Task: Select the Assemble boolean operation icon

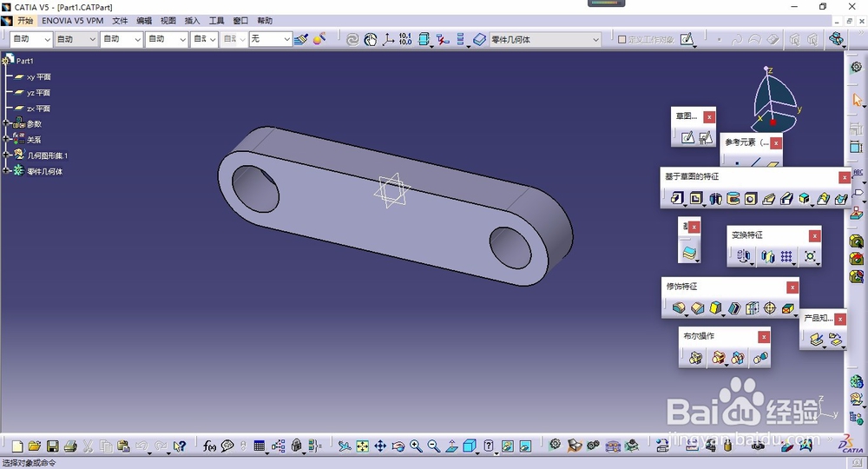Action: [x=695, y=358]
